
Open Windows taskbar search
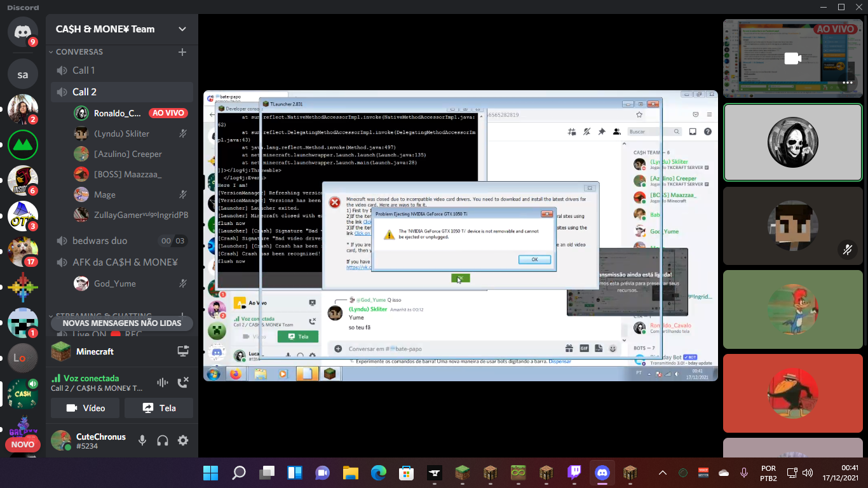pos(239,473)
